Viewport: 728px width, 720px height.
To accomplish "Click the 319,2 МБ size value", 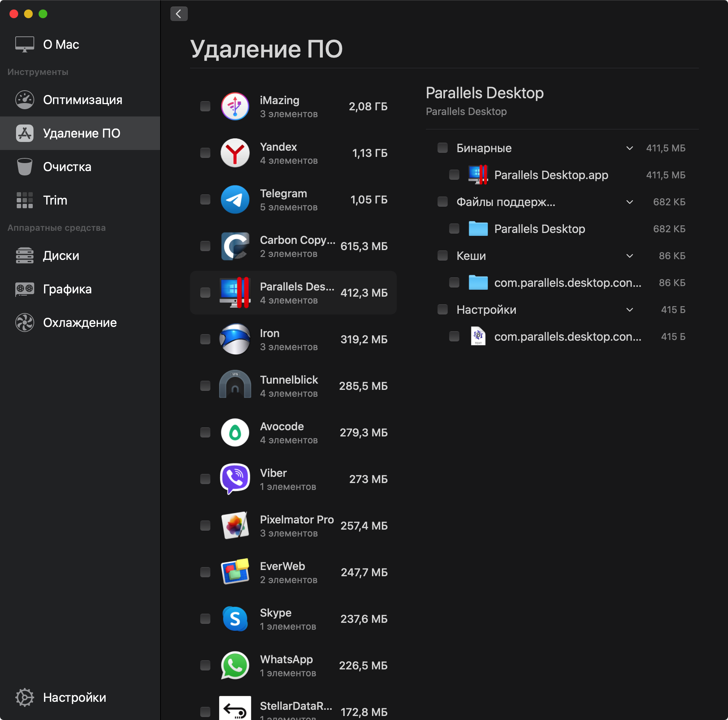I will (364, 340).
